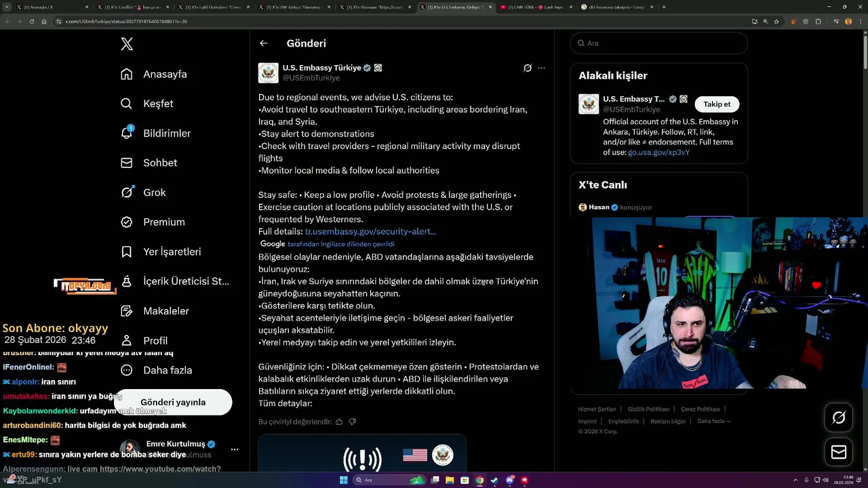
Task: Open volume control in system tray
Action: [825, 481]
